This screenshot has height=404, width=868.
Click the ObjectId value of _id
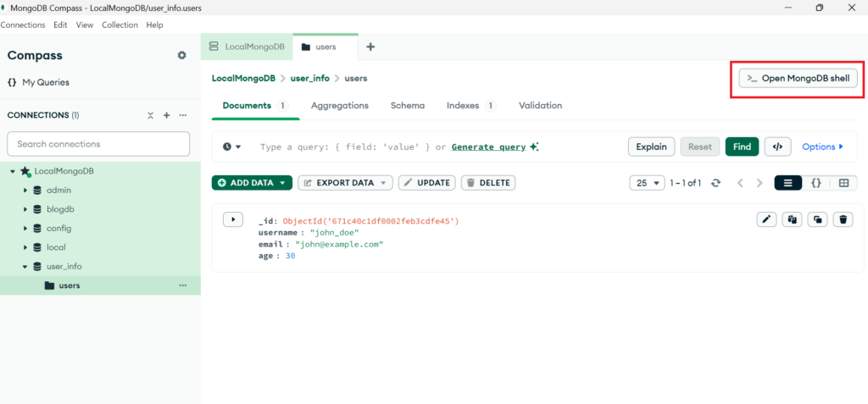(371, 221)
